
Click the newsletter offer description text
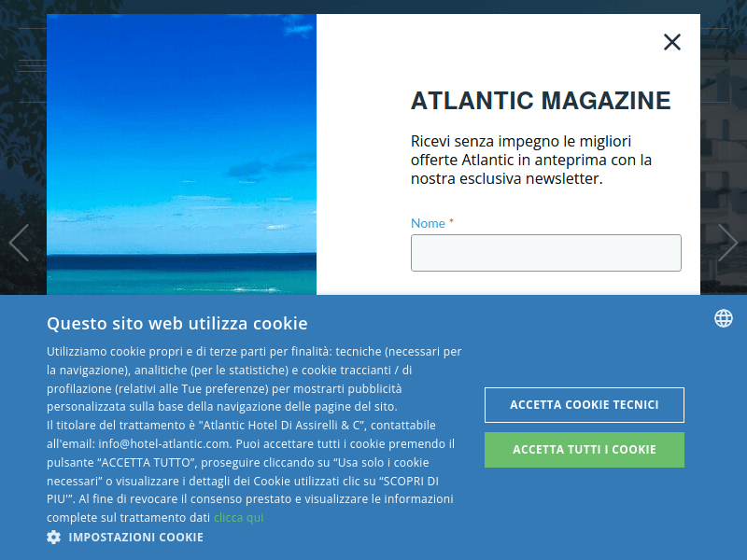click(x=532, y=160)
